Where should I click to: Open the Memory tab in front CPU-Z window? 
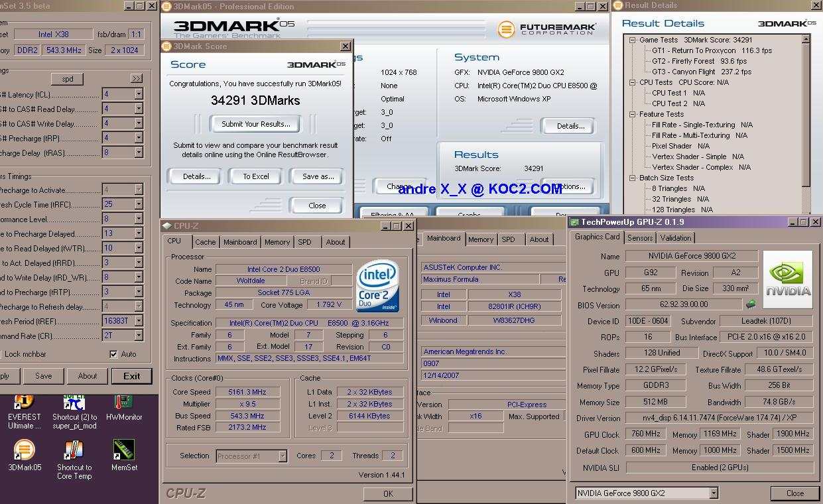point(277,242)
